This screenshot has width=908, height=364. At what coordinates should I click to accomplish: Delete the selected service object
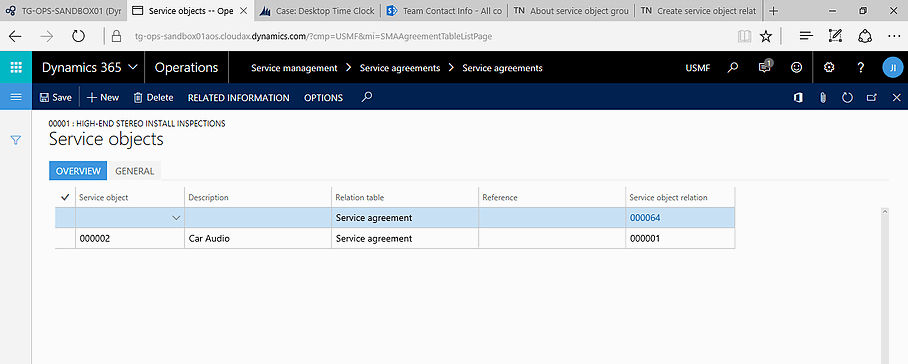153,98
